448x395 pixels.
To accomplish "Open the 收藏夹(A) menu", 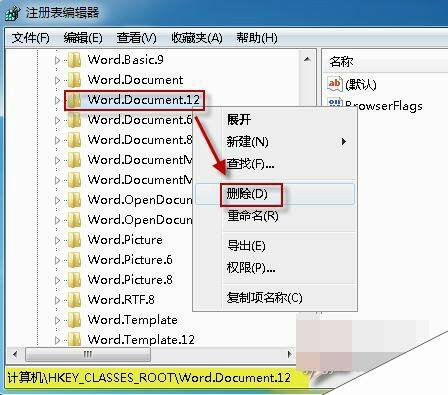I will [x=197, y=38].
